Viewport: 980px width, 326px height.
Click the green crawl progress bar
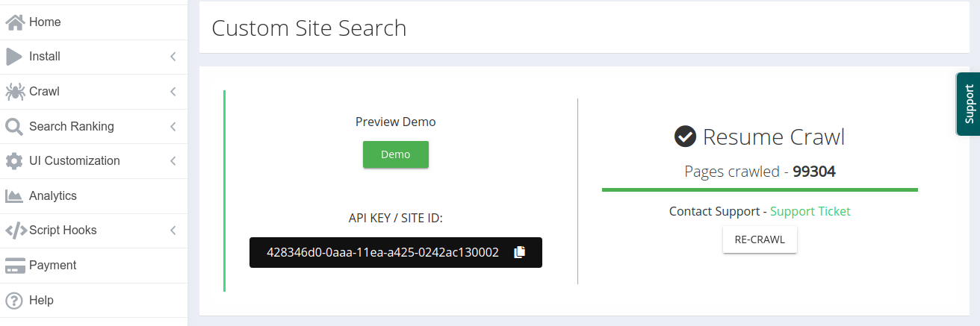(x=760, y=190)
